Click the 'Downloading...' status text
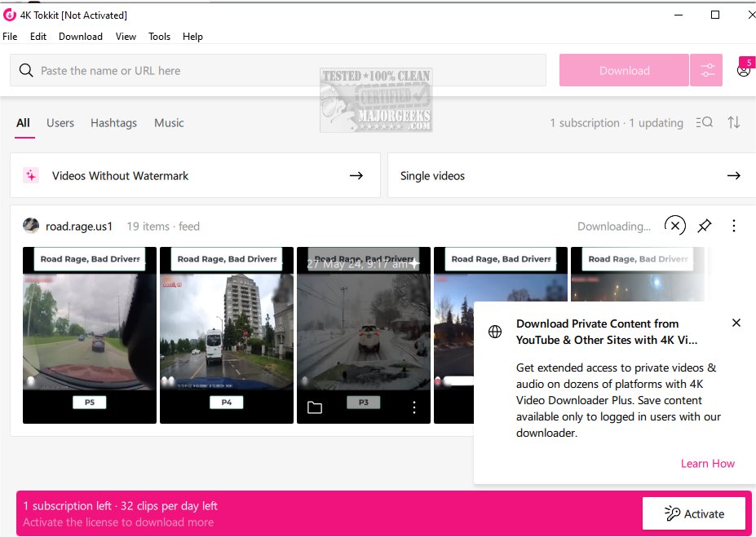Image resolution: width=756 pixels, height=537 pixels. point(614,226)
